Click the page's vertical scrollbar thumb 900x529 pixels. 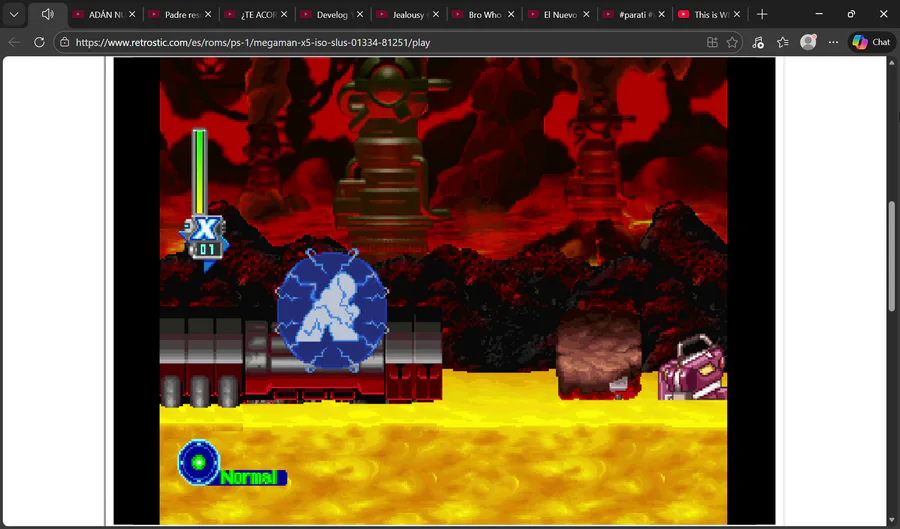891,256
